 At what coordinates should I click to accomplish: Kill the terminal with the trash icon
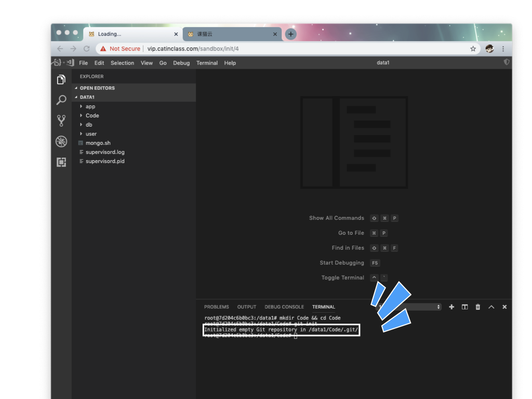click(478, 307)
